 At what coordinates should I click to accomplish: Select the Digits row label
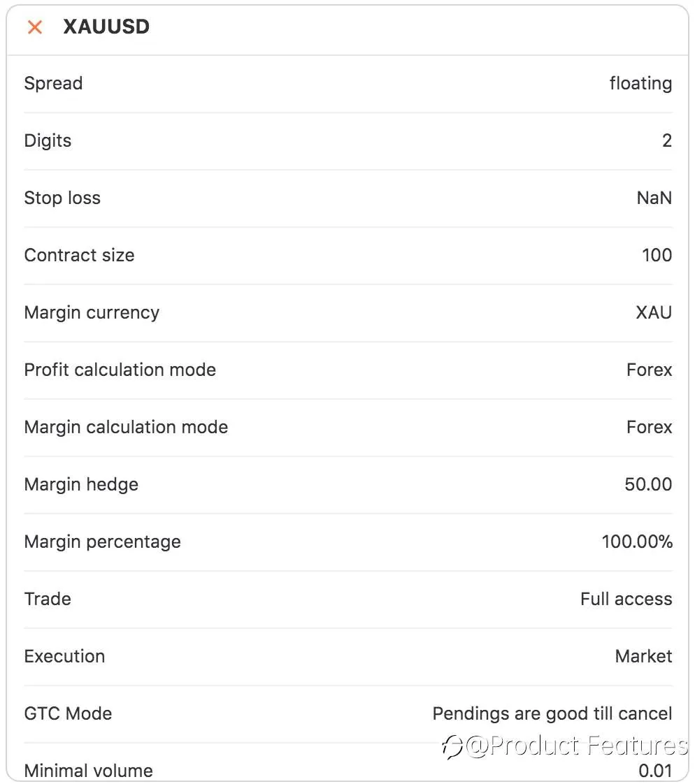[x=48, y=140]
